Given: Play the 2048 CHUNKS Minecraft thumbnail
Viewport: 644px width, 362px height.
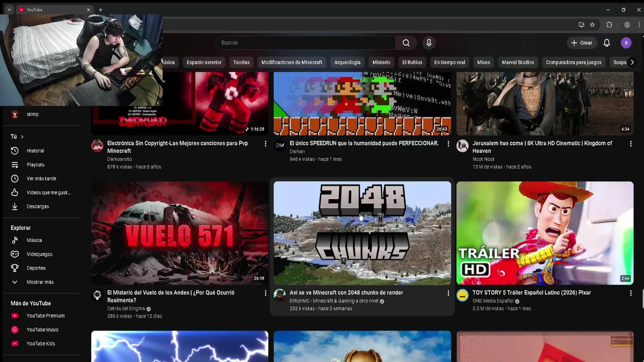Looking at the screenshot, I should (x=362, y=233).
